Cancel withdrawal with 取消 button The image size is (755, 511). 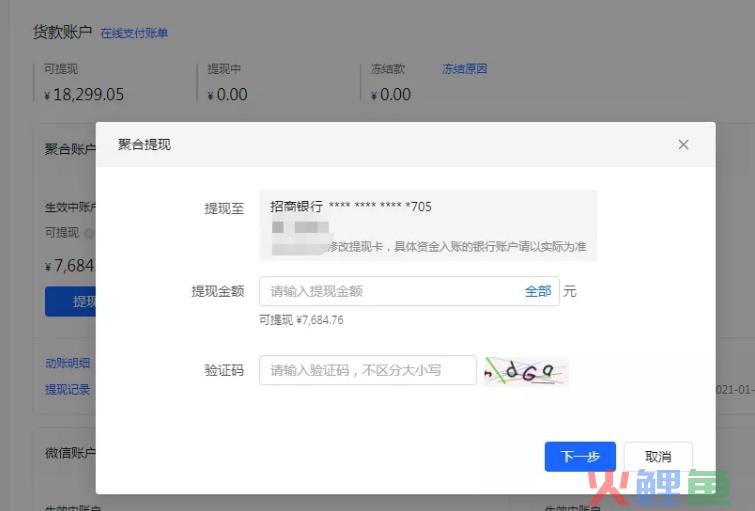click(x=658, y=456)
